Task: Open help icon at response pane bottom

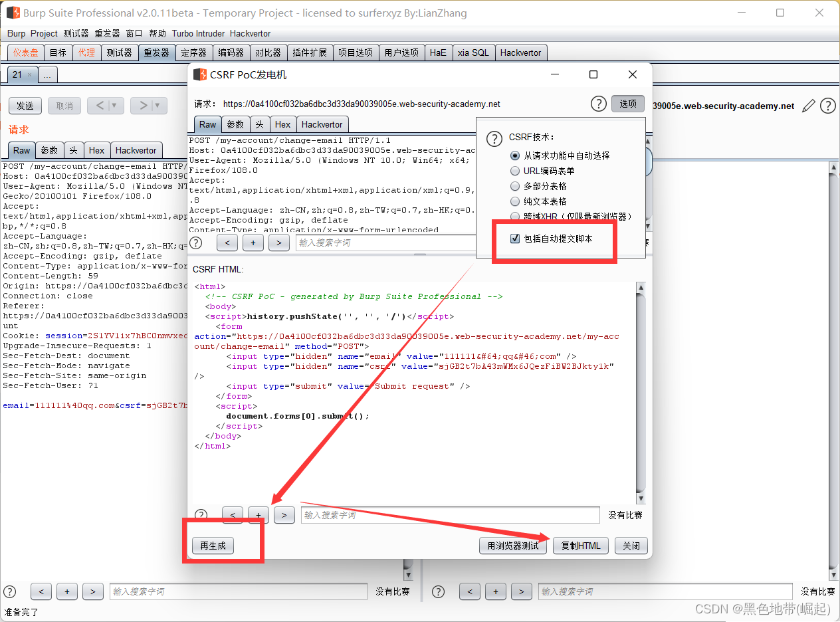Action: click(x=439, y=591)
